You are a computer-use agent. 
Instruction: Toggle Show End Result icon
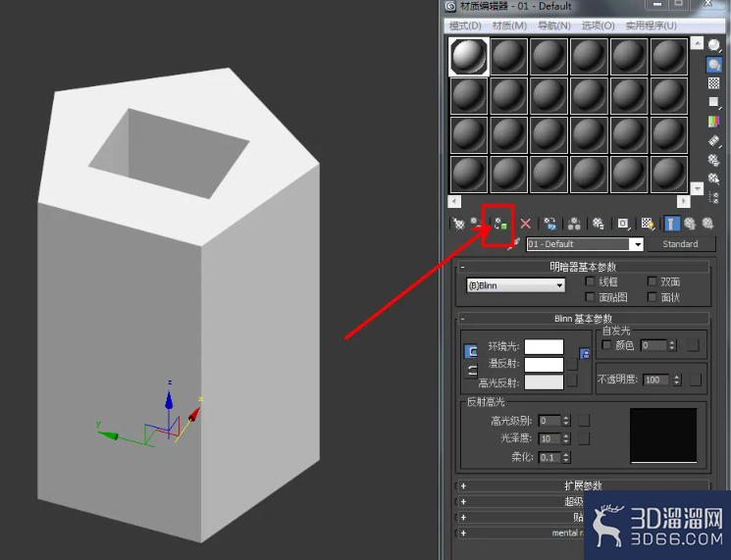pos(671,224)
